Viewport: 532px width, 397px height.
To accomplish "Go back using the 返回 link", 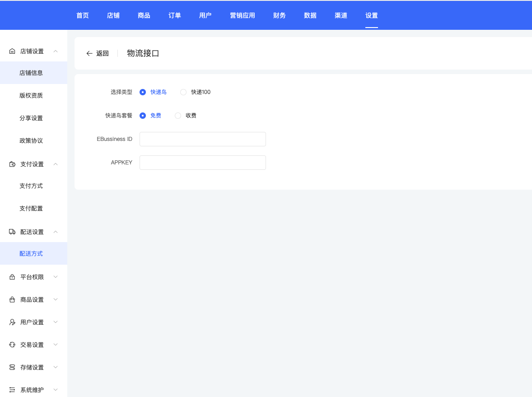I will click(98, 53).
